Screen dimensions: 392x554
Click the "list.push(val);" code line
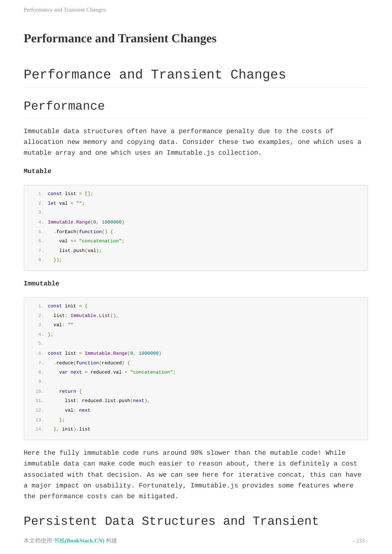click(x=80, y=250)
